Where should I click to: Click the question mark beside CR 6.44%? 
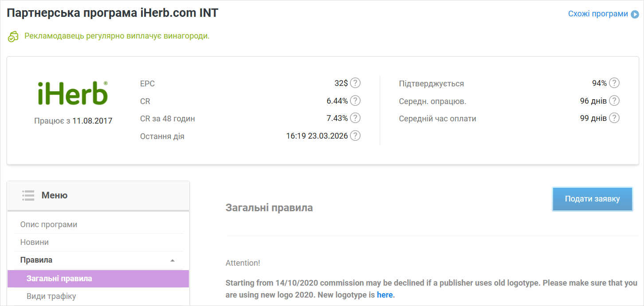pos(355,101)
